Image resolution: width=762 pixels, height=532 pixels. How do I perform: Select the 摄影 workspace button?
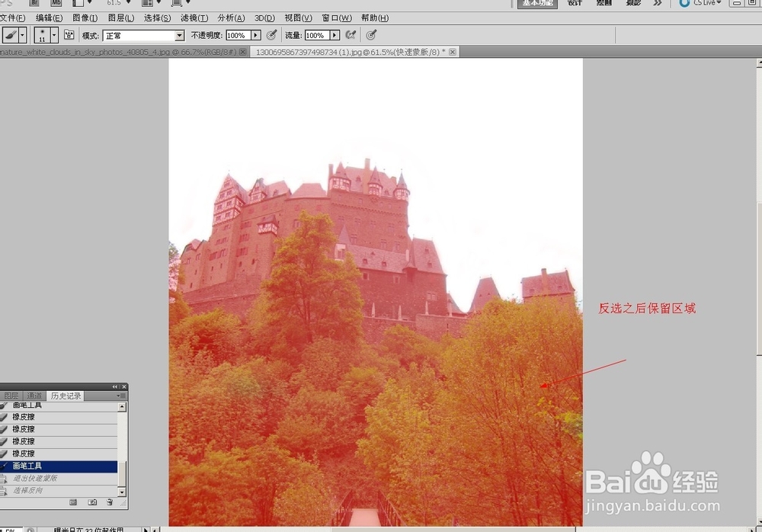(x=633, y=3)
